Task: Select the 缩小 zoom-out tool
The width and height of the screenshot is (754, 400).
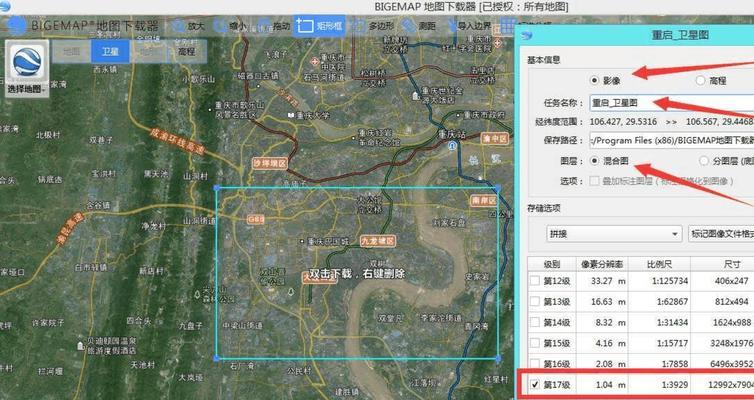Action: [x=229, y=26]
